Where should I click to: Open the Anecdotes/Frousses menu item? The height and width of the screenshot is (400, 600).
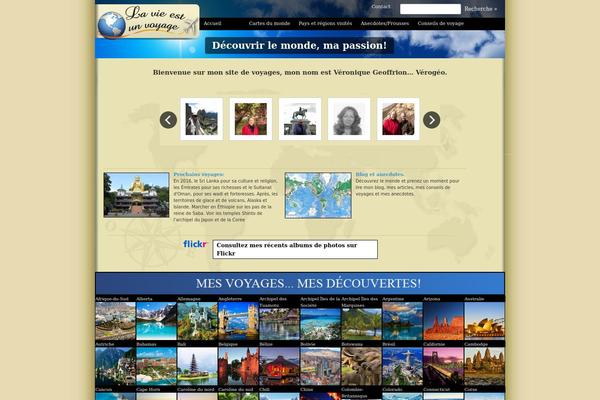[385, 23]
